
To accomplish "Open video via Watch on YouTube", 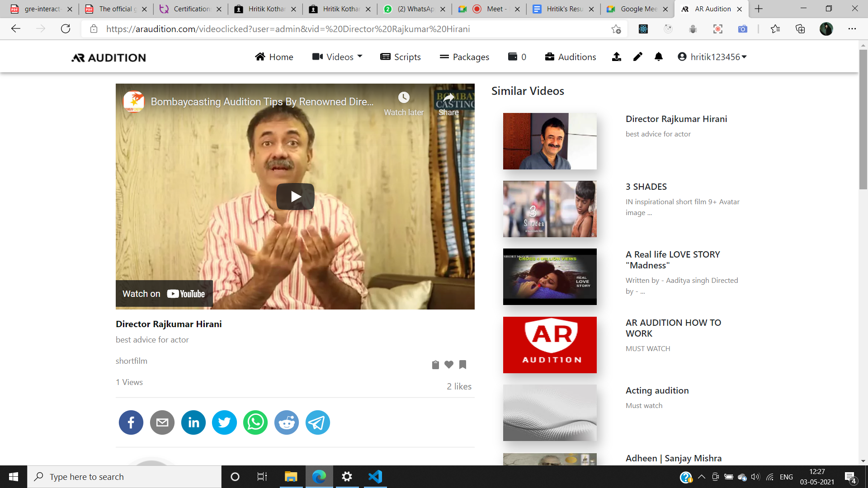I will click(x=164, y=294).
